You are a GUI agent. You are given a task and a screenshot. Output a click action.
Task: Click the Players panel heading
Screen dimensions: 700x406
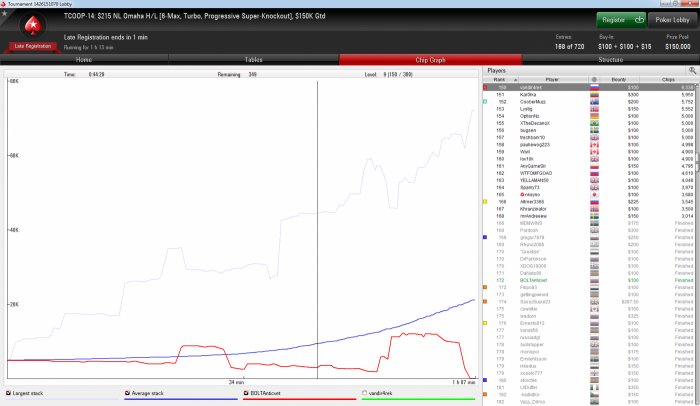(496, 71)
